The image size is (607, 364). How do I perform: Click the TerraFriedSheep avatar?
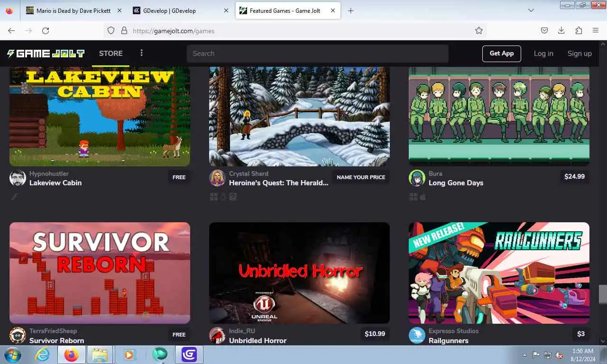pos(18,336)
